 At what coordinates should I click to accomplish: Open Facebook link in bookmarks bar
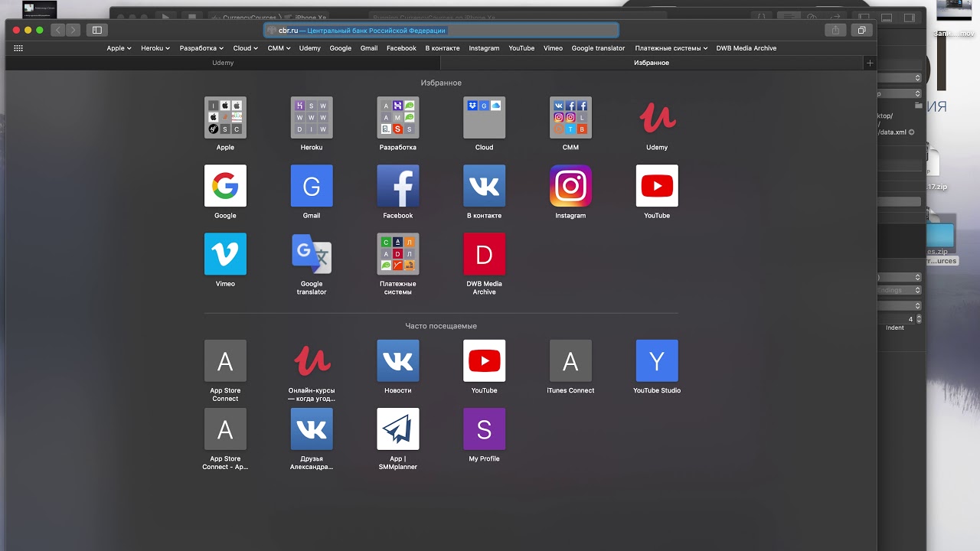coord(401,48)
